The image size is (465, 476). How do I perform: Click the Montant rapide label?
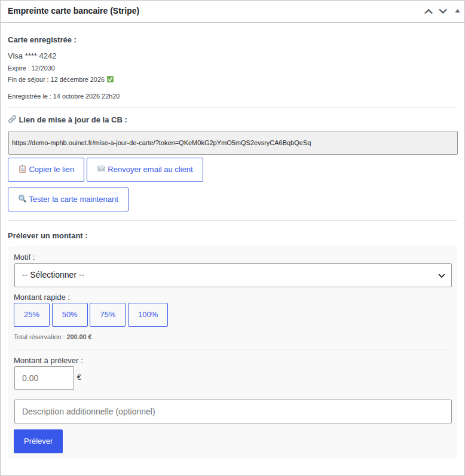click(42, 297)
